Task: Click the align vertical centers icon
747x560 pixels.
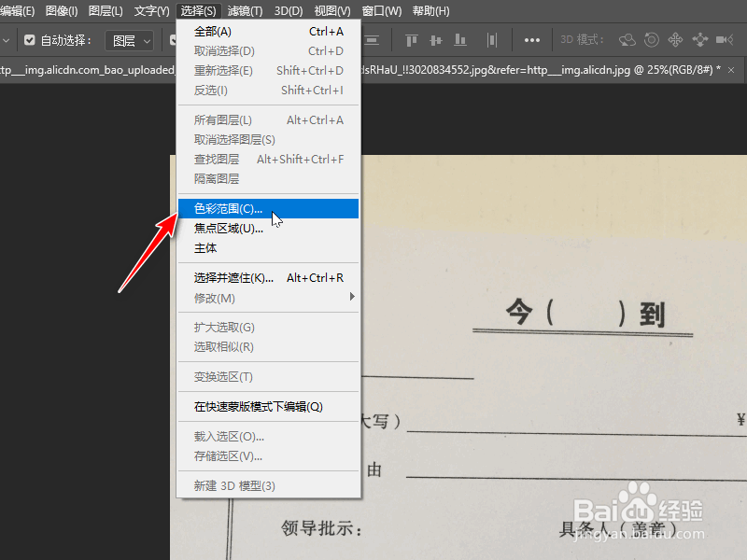Action: coord(436,40)
